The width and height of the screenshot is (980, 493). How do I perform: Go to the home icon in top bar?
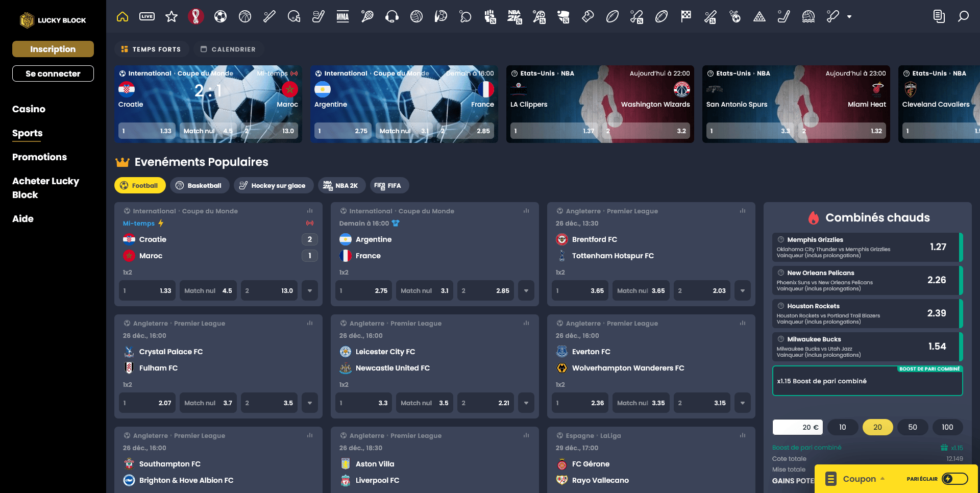(x=122, y=17)
